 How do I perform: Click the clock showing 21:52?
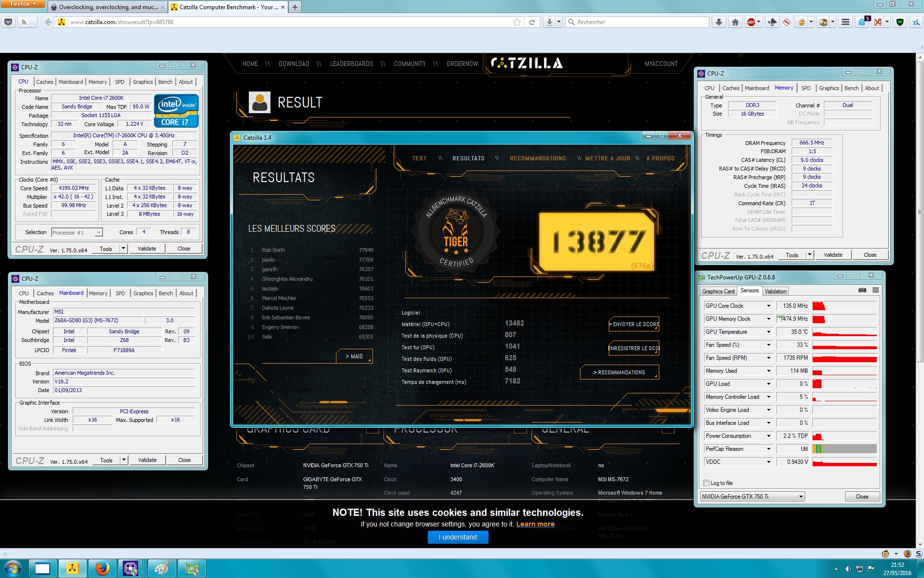pos(897,565)
